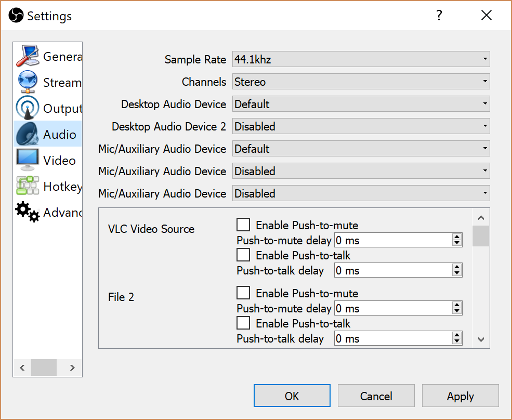Switch to the Video settings label

click(x=60, y=161)
